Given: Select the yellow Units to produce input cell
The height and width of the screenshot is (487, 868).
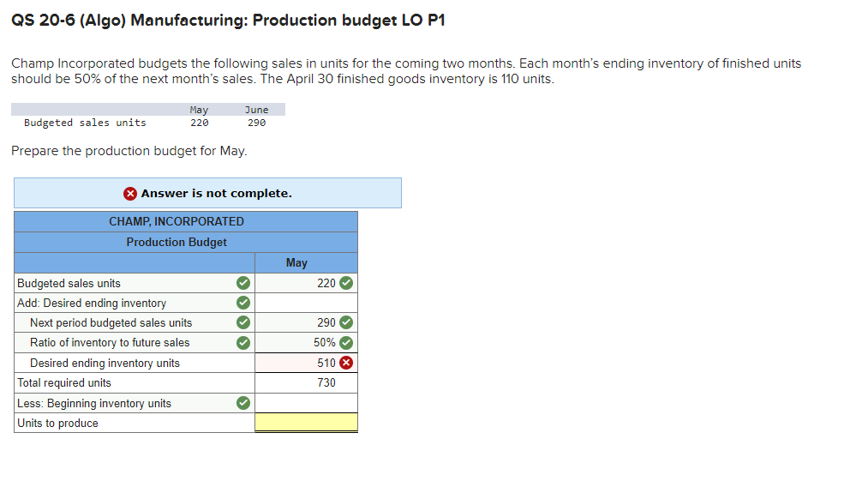Looking at the screenshot, I should click(x=306, y=423).
